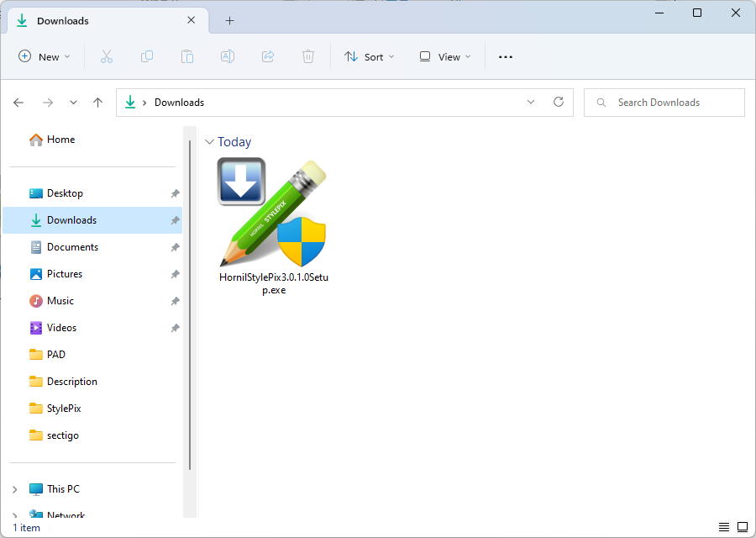
Task: Open Home in the navigation pane
Action: 52,140
